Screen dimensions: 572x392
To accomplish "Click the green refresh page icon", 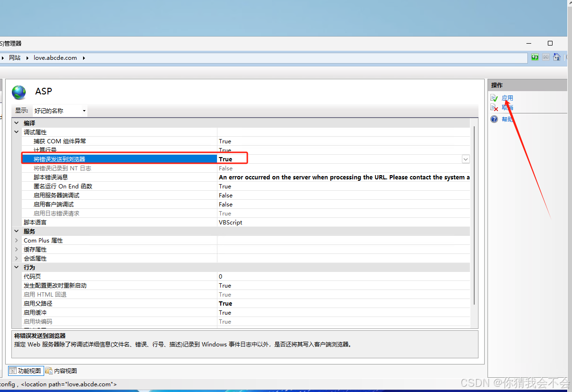I will point(535,57).
